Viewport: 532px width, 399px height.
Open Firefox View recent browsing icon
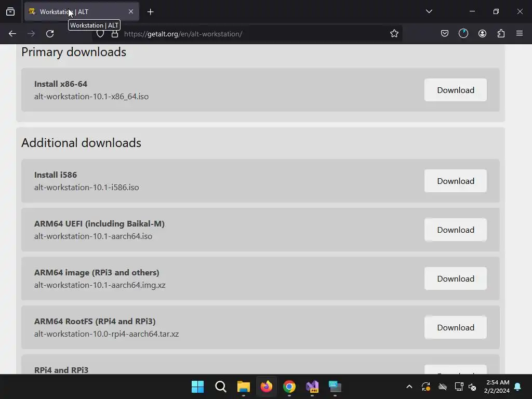point(10,11)
